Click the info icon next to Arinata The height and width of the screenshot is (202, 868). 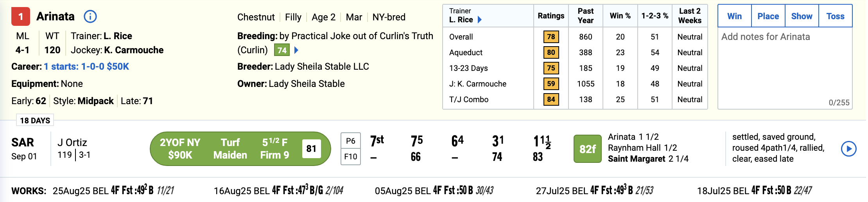(x=90, y=16)
